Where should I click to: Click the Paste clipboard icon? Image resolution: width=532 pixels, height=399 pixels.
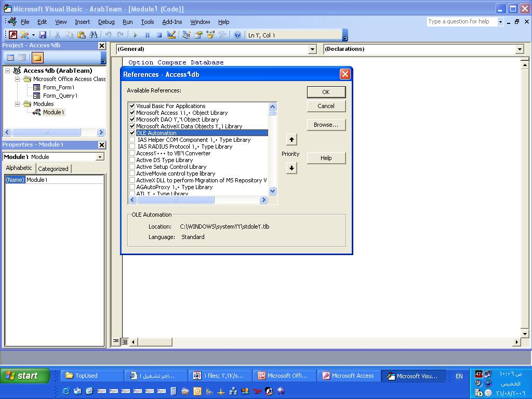click(x=81, y=35)
